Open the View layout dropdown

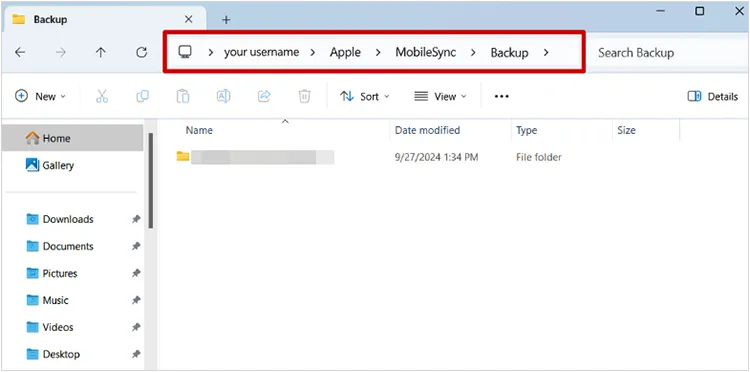pos(440,96)
